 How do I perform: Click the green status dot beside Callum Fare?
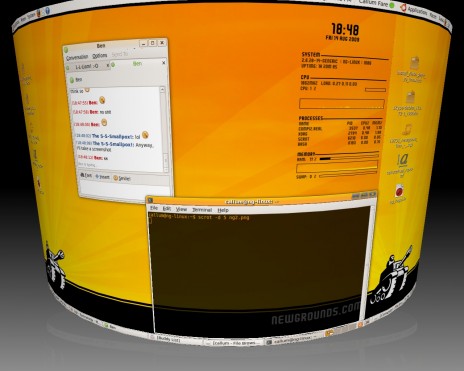tap(393, 5)
